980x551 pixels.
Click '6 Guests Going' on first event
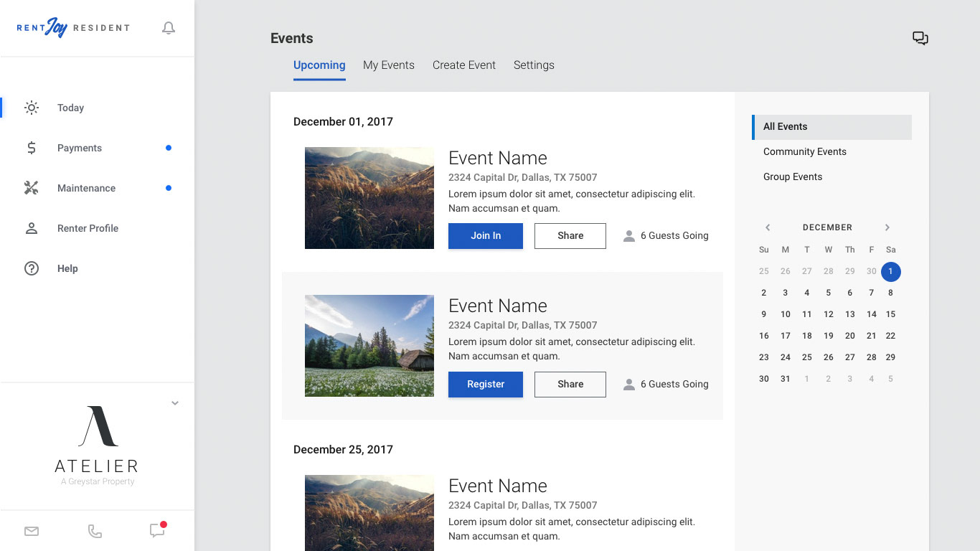pyautogui.click(x=674, y=235)
